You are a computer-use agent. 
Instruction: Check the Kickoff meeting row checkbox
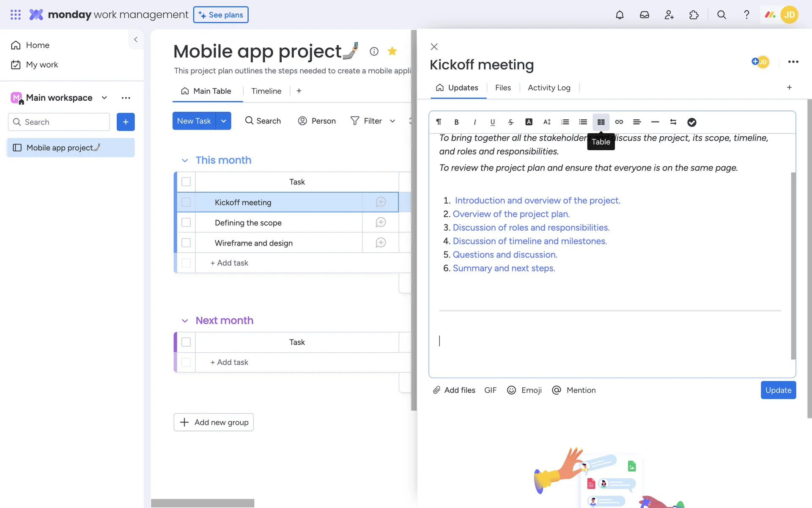tap(186, 202)
